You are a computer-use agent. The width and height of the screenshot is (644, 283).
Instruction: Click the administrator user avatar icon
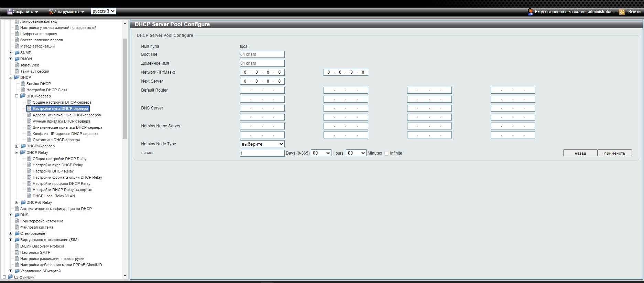(530, 12)
